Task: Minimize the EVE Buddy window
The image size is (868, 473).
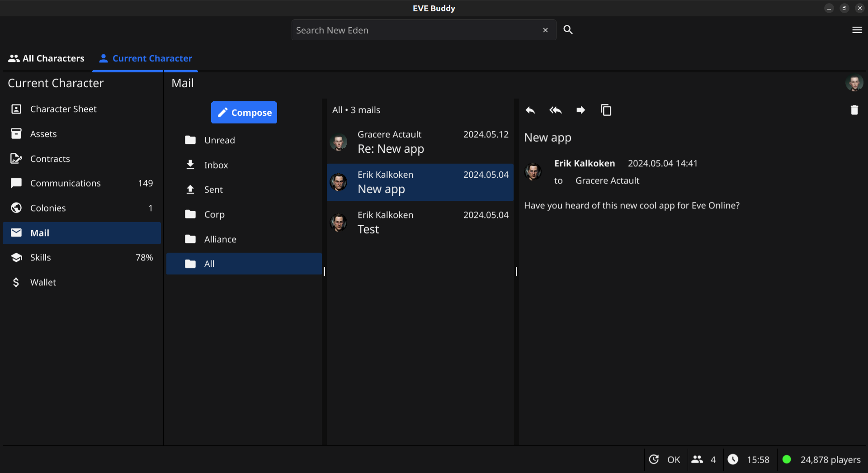Action: pos(829,8)
